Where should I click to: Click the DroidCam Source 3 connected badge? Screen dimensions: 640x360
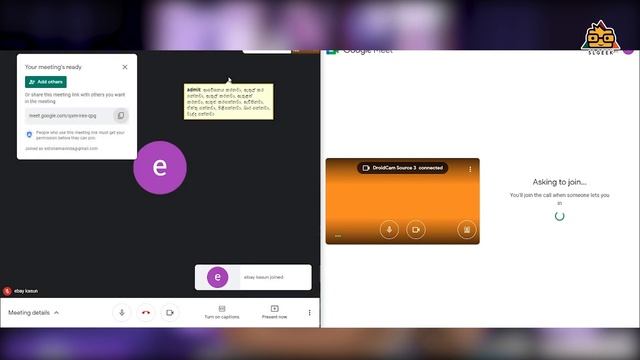tap(402, 168)
